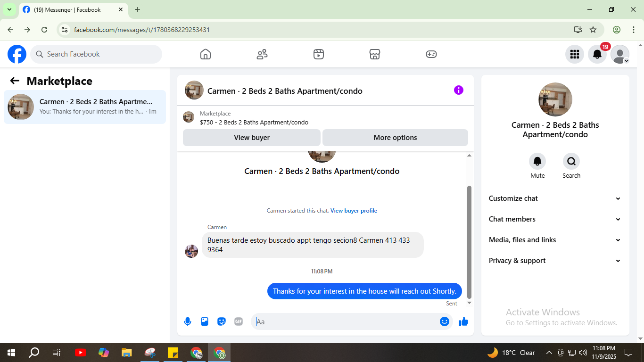Click the back arrow beside Marketplace
This screenshot has width=644, height=362.
coord(15,81)
